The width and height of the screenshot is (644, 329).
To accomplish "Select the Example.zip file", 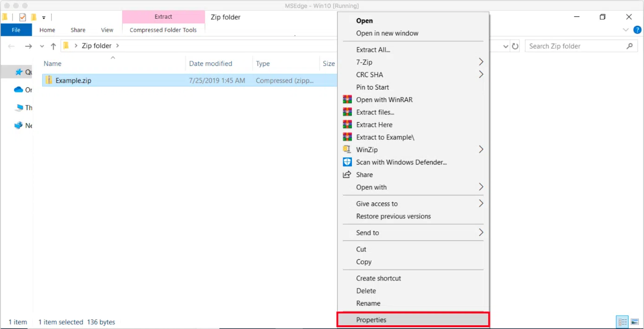I will (x=73, y=80).
